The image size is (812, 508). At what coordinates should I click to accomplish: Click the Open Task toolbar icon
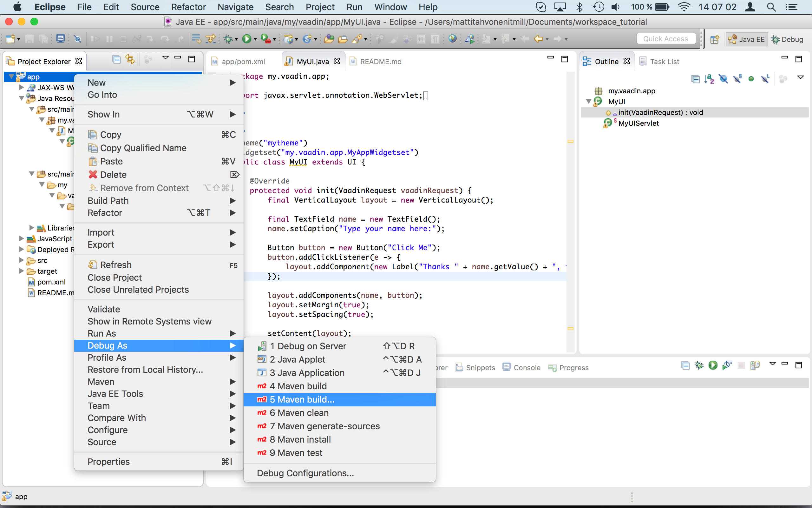pos(343,39)
